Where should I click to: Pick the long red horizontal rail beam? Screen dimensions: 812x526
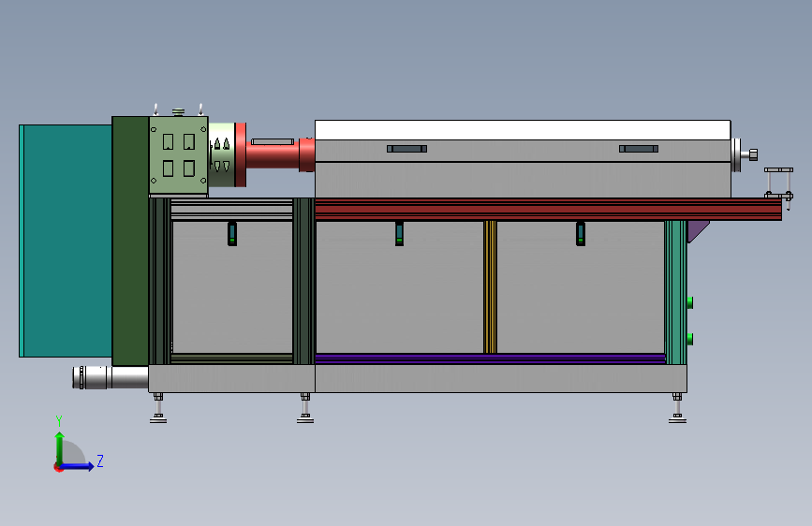point(548,209)
